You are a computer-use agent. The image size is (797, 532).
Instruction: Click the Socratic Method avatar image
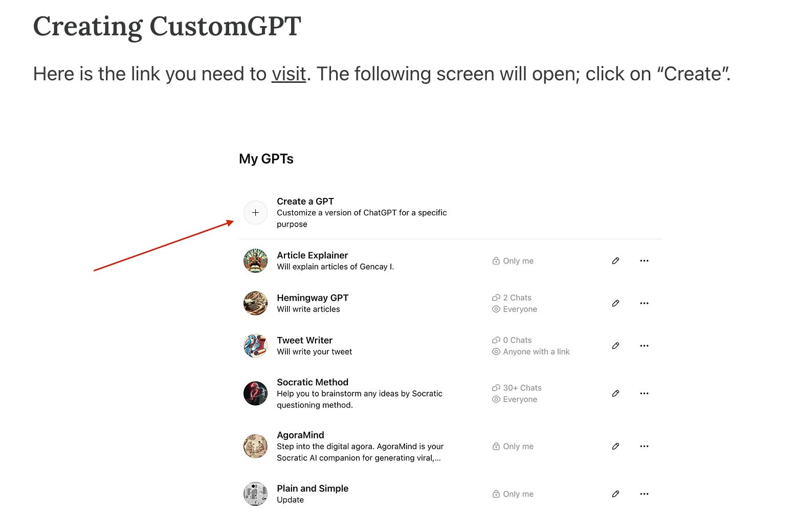tap(255, 393)
